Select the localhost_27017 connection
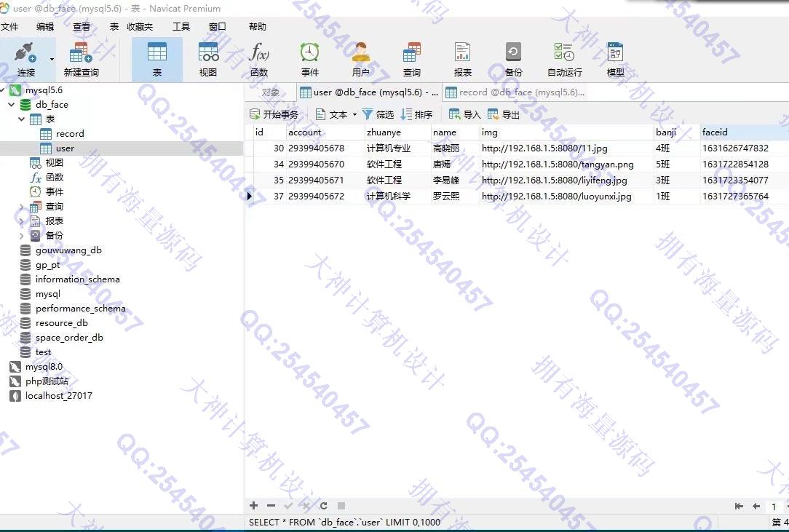Viewport: 789px width, 532px height. click(x=58, y=396)
